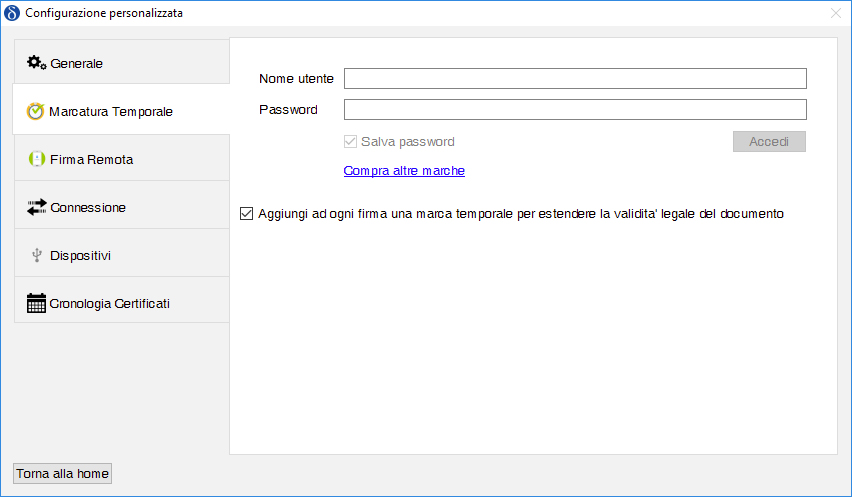Click the Cronologia Certificati calendar icon

tap(37, 303)
